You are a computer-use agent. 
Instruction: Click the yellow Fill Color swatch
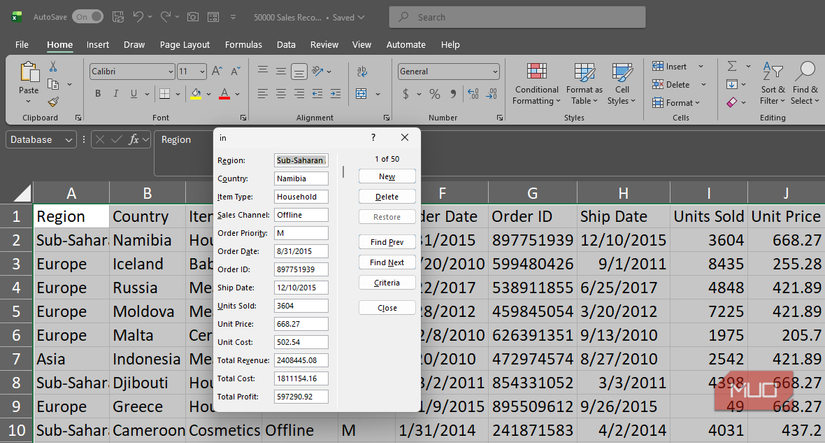pyautogui.click(x=196, y=94)
